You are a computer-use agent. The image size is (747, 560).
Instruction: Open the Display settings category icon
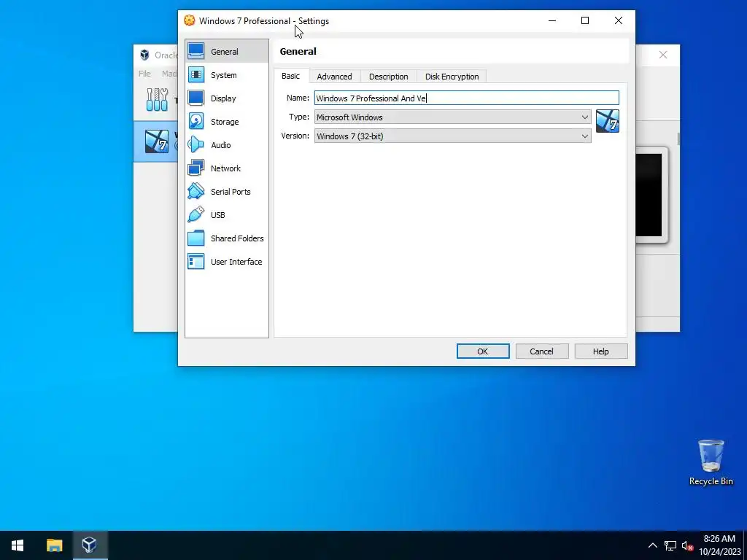pyautogui.click(x=196, y=98)
